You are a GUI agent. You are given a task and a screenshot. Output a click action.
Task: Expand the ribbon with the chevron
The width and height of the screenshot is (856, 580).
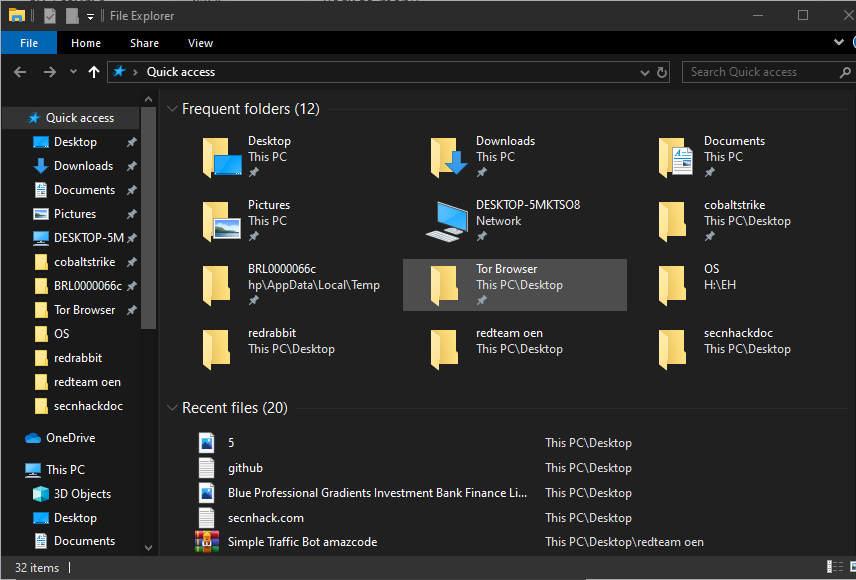pos(839,42)
